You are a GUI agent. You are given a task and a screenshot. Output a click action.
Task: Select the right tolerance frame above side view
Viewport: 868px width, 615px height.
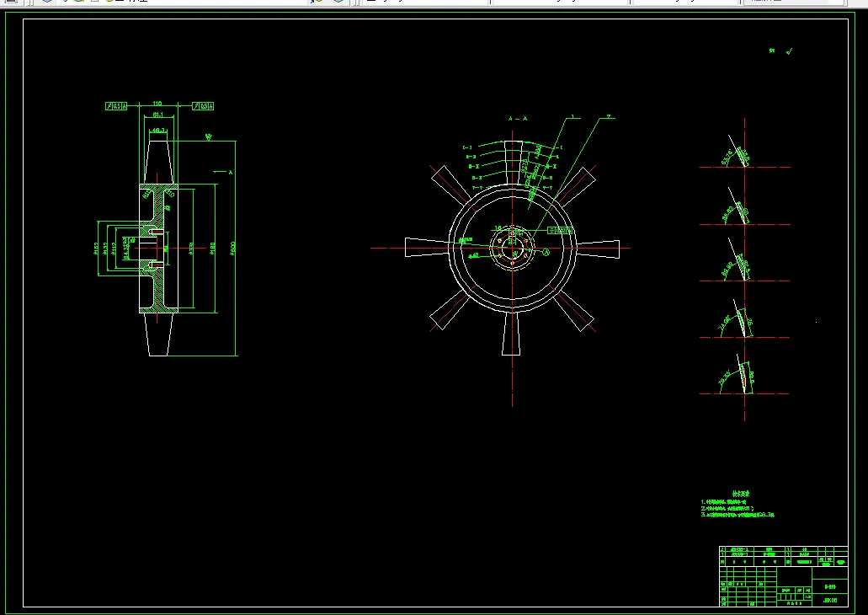coord(203,106)
